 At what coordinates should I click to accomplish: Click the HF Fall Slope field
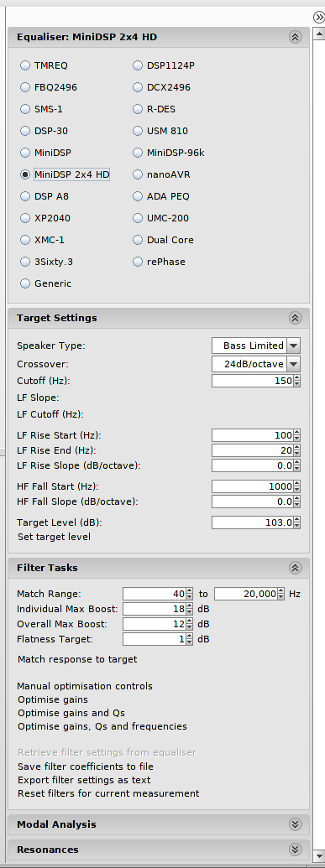(252, 502)
